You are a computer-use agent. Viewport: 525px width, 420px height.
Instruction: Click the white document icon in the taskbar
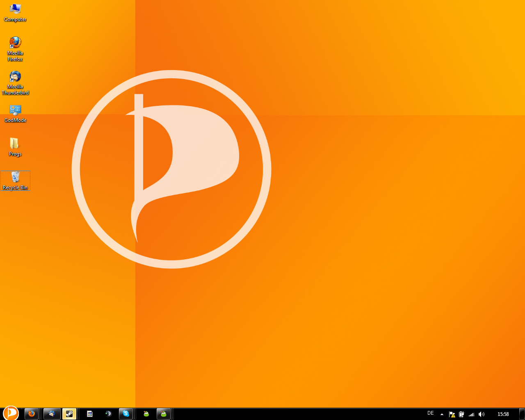click(x=90, y=414)
